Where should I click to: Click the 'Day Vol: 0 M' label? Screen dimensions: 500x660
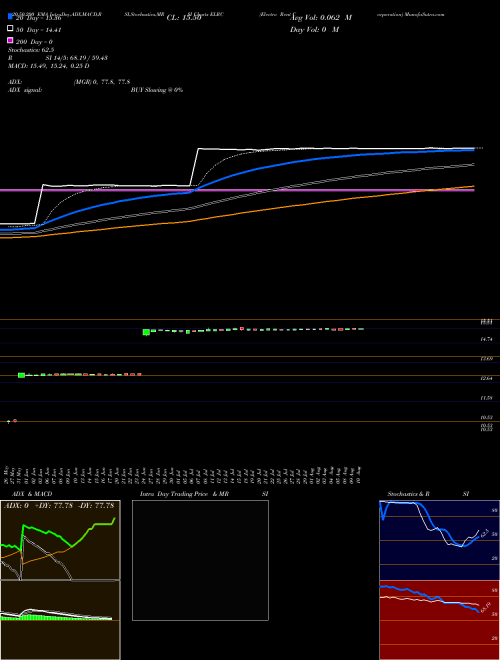click(x=314, y=30)
